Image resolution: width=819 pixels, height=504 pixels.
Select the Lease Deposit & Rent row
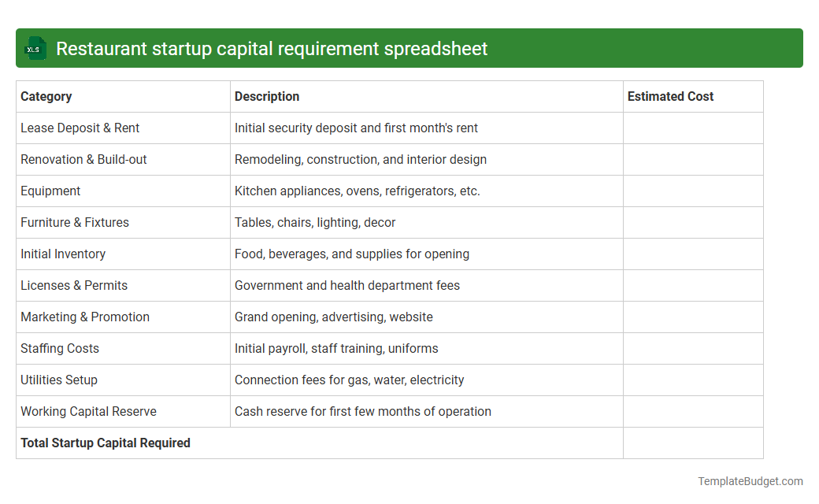point(80,128)
